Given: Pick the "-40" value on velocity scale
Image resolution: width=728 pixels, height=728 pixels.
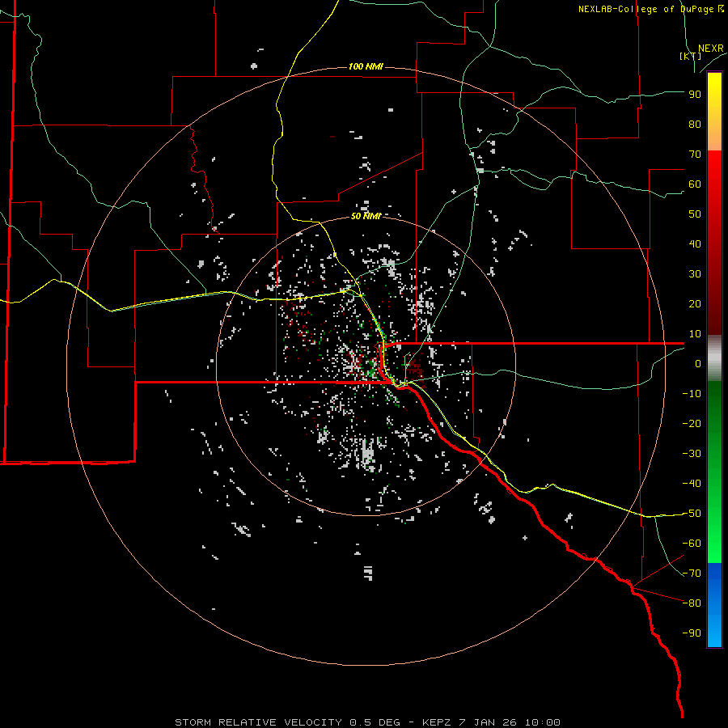Looking at the screenshot, I should [692, 484].
